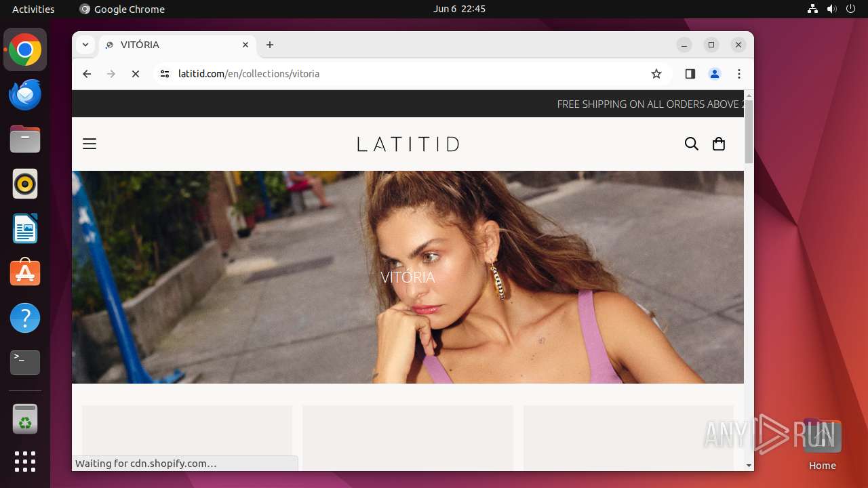The height and width of the screenshot is (488, 868).
Task: Click the address bar URL
Action: coord(249,74)
